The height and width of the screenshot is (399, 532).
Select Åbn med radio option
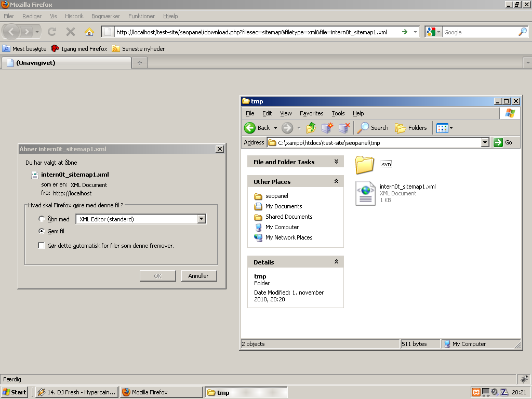(42, 219)
